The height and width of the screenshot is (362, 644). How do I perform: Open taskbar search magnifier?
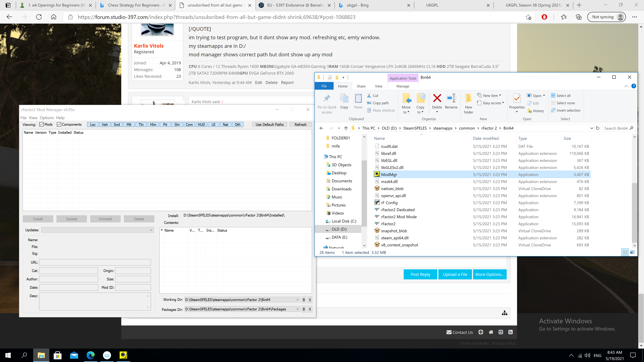click(24, 355)
